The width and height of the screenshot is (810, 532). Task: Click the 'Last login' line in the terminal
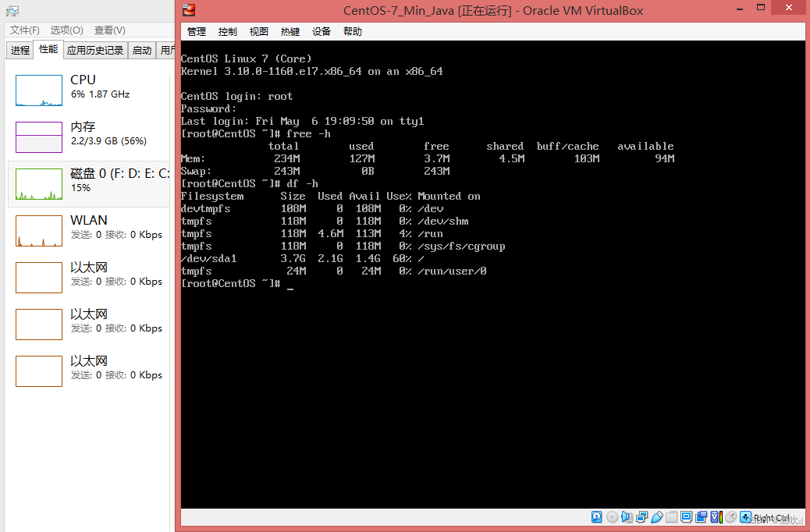pos(303,121)
